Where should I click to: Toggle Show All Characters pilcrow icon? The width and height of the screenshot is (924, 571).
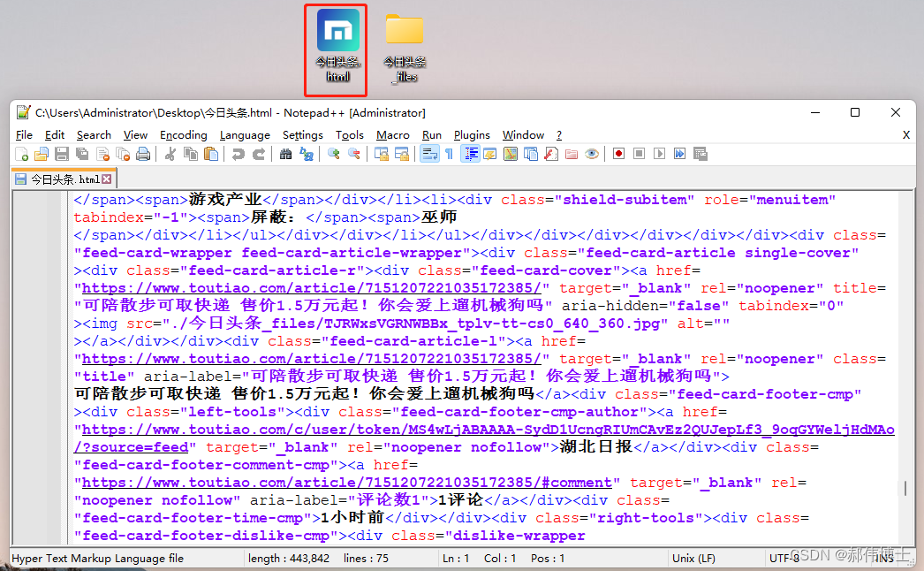(450, 155)
